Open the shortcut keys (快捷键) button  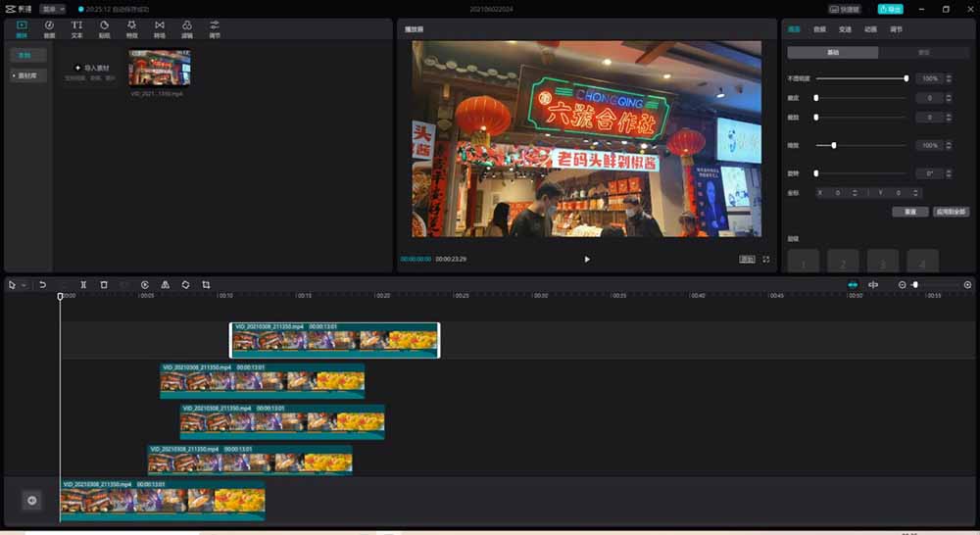(845, 10)
